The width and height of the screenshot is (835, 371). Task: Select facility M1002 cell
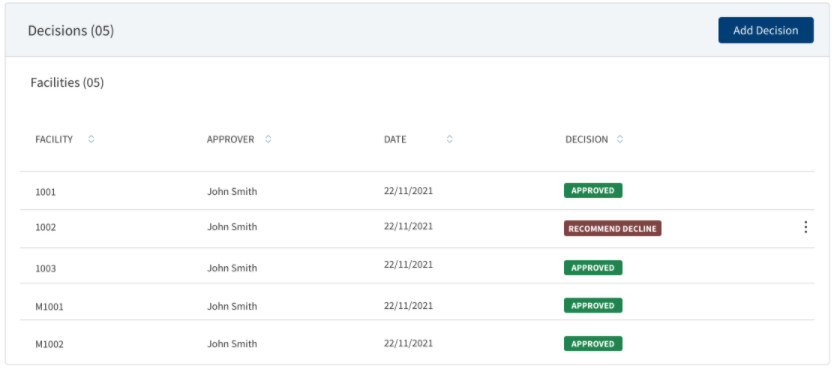click(x=50, y=344)
